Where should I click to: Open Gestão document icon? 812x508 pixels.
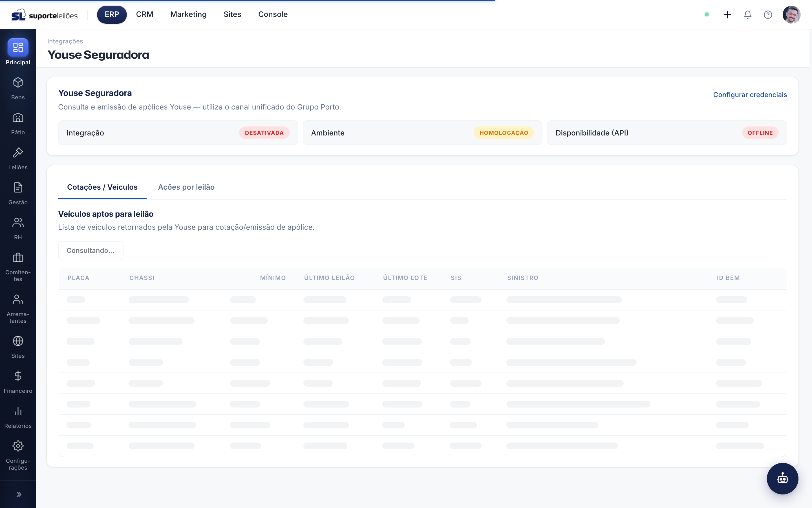18,187
